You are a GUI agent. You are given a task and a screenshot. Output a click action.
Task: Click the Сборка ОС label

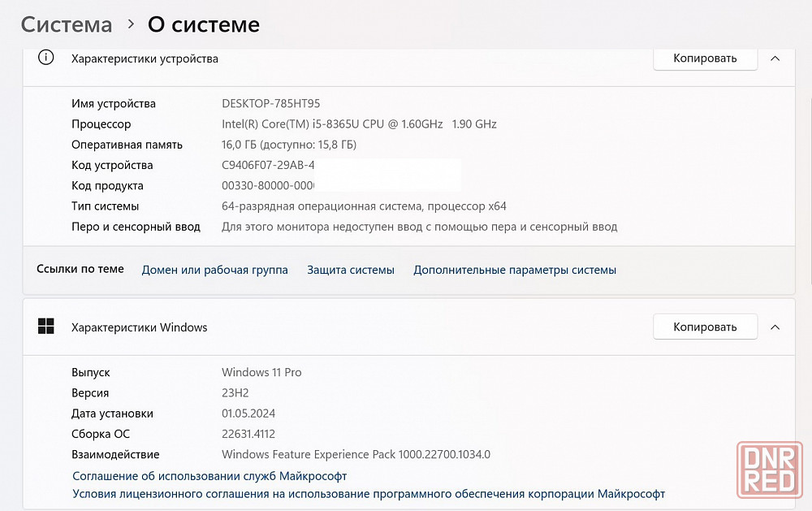click(101, 434)
